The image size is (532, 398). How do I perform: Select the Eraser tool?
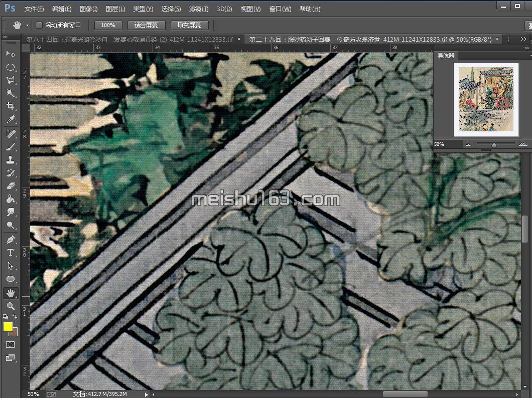11,185
